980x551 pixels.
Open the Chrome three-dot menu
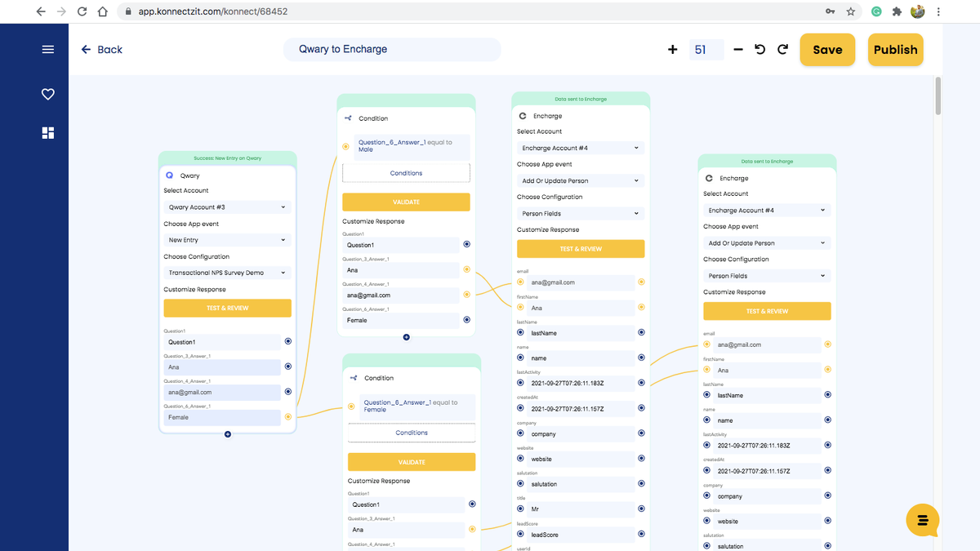tap(938, 11)
